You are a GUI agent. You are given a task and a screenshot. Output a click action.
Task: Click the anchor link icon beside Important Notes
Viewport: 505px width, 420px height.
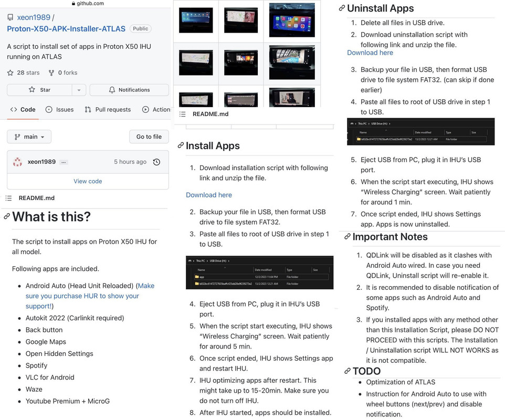347,237
